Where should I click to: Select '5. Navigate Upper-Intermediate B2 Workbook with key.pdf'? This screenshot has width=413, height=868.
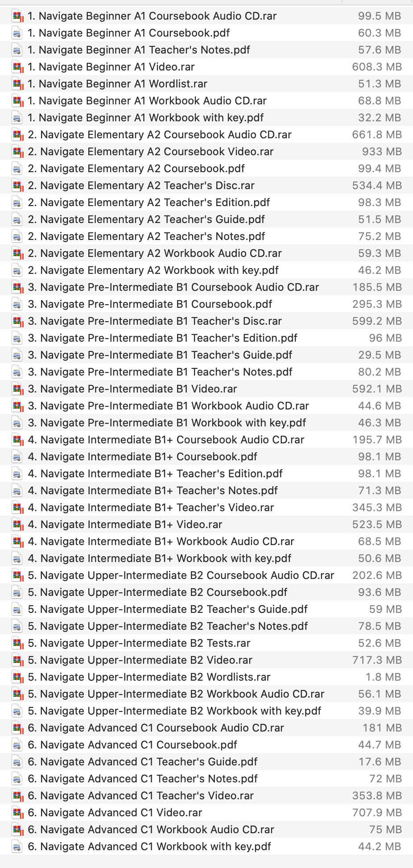pos(174,711)
